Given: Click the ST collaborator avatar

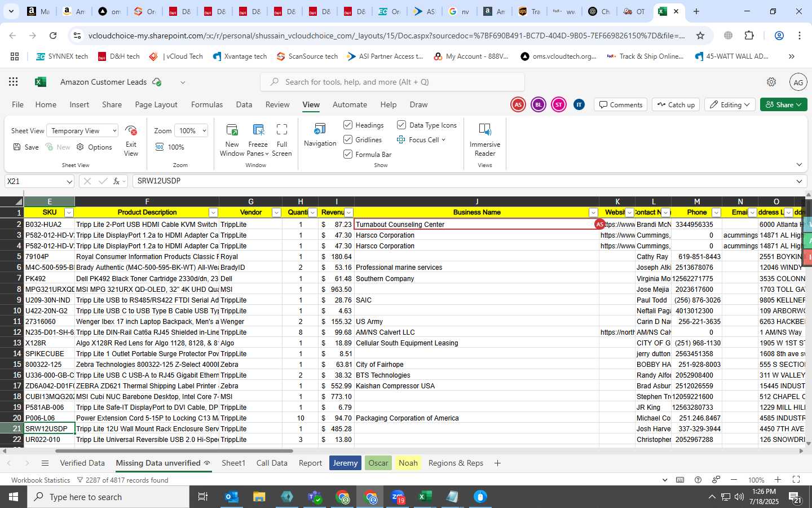Looking at the screenshot, I should coord(558,104).
